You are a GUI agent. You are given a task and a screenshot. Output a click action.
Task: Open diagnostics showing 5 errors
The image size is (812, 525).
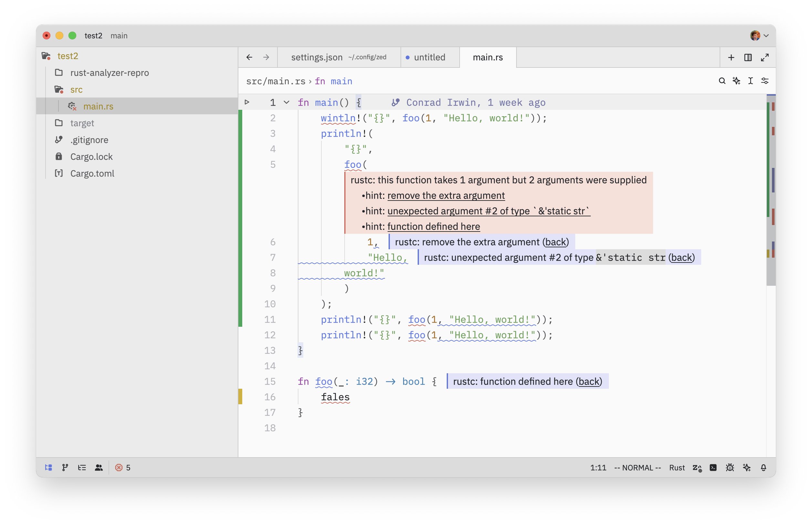[123, 468]
